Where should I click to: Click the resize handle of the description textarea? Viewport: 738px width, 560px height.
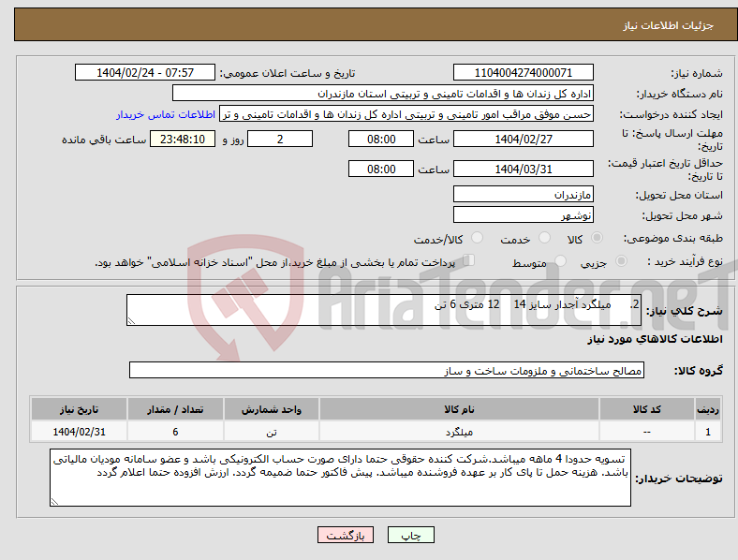(x=131, y=321)
